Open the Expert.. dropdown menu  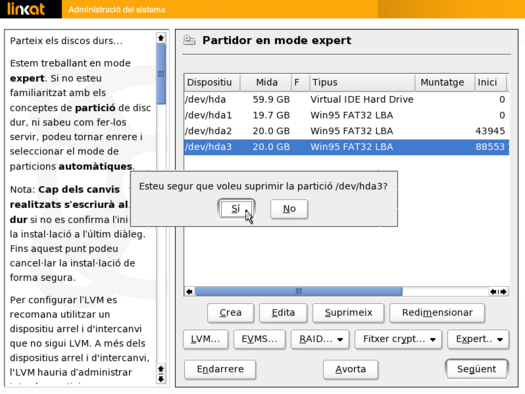(478, 339)
